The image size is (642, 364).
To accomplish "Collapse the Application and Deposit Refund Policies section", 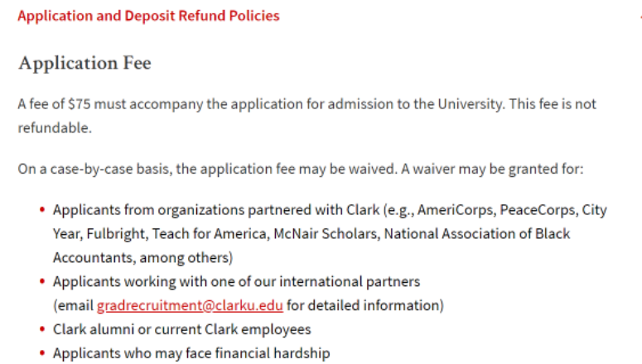I will 148,16.
